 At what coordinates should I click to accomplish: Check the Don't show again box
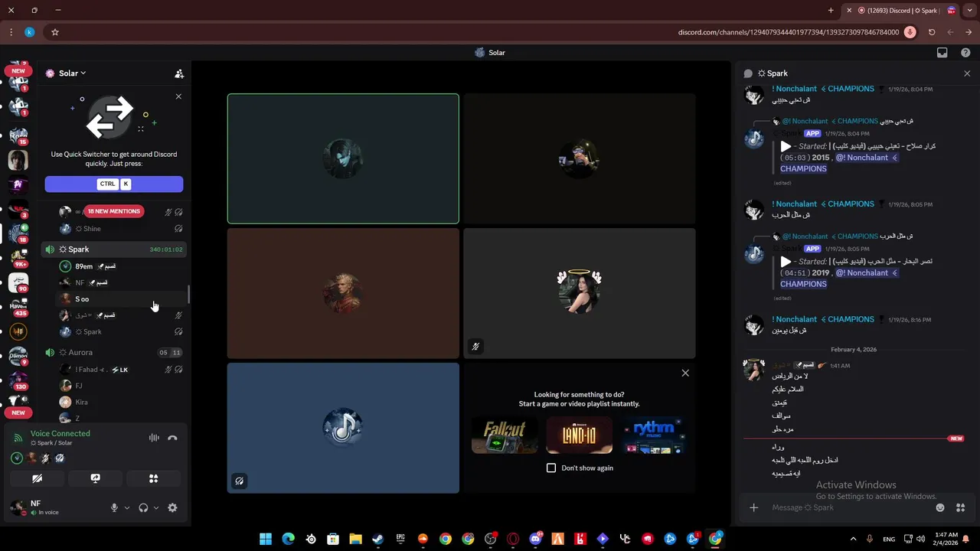pyautogui.click(x=551, y=468)
